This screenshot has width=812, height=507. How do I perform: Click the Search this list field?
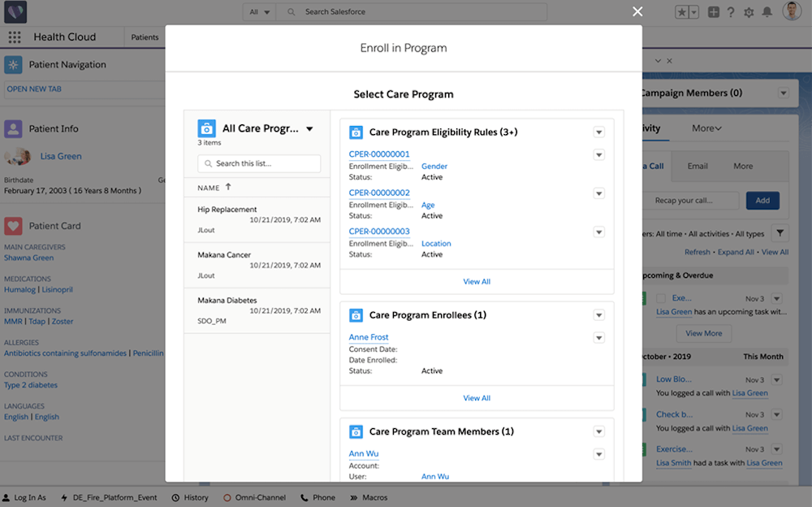coord(259,163)
